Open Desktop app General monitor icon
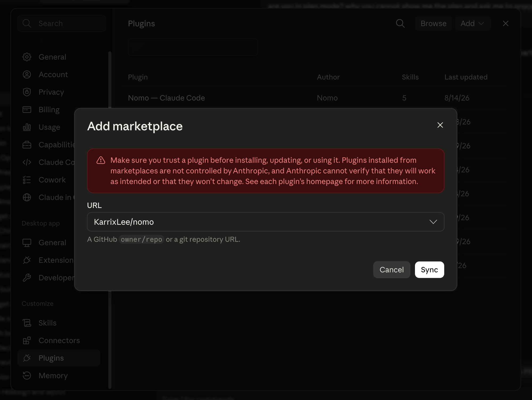The width and height of the screenshot is (532, 400). coord(27,243)
